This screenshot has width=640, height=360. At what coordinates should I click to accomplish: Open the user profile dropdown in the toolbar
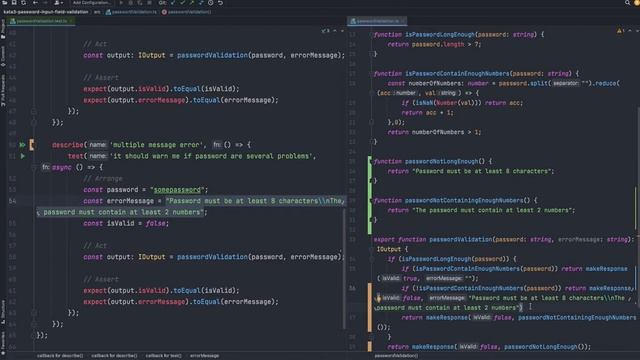[58, 2]
